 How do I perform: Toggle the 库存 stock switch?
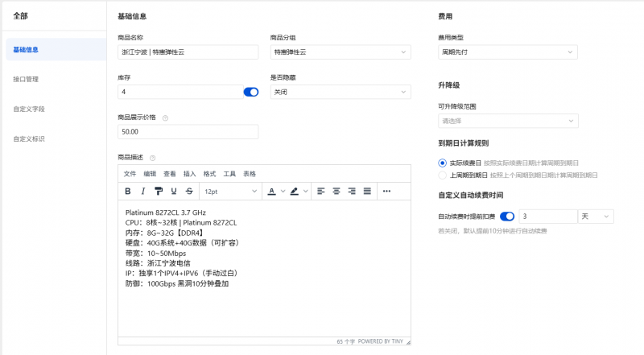click(250, 92)
